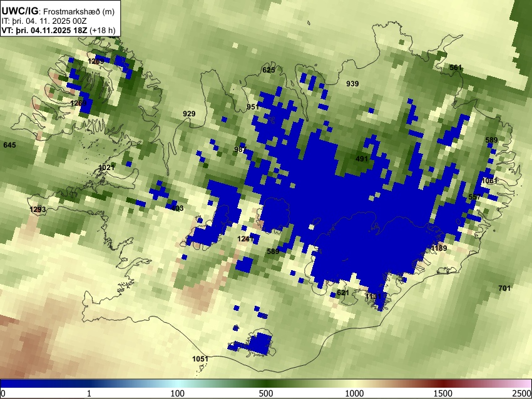532x399 pixels.
Task: Click the map value 939
Action: click(x=352, y=84)
